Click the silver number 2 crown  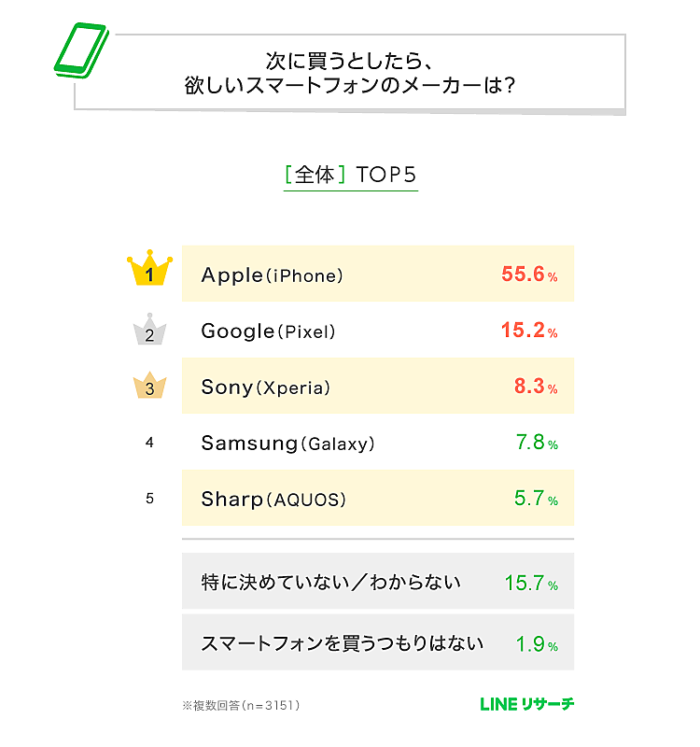(x=149, y=332)
